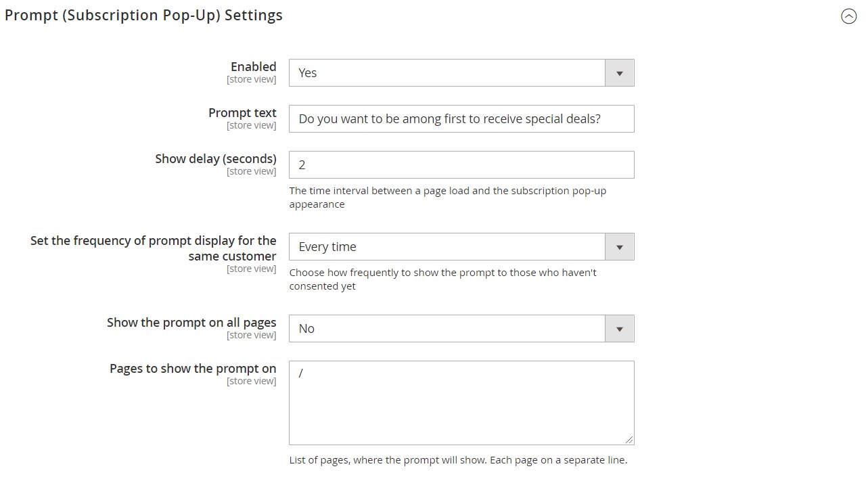868x477 pixels.
Task: Focus the Show delay seconds field
Action: tap(461, 165)
